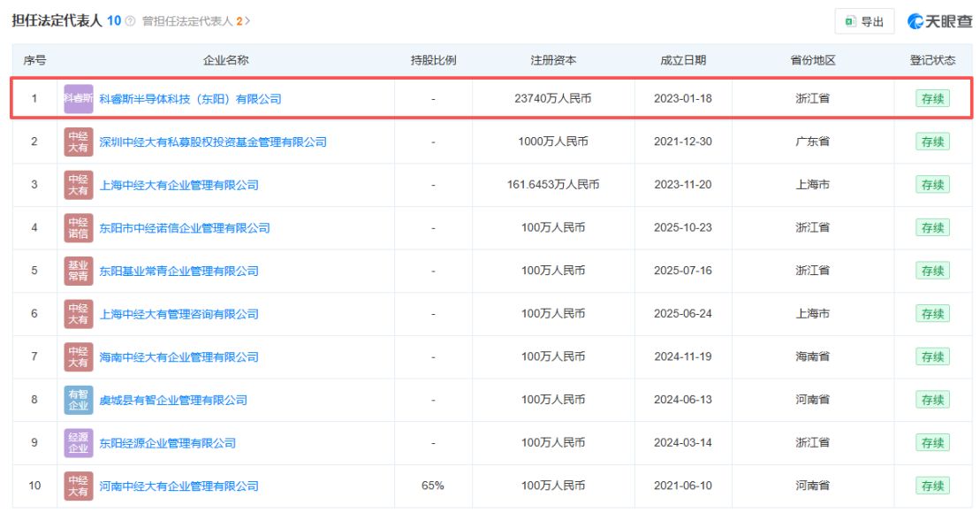The width and height of the screenshot is (980, 513).
Task: Expand 曾担任法定代表人 2 via the chevron arrow
Action: [x=247, y=21]
